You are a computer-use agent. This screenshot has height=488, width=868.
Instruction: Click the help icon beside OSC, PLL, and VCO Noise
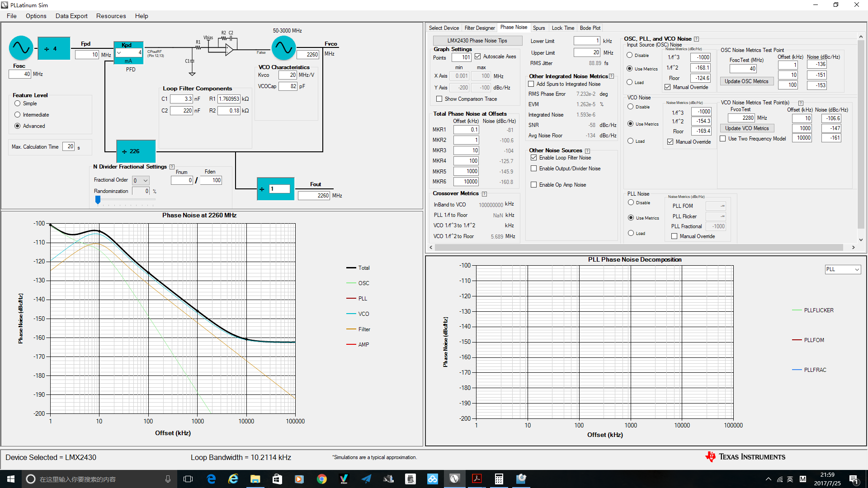tap(696, 39)
